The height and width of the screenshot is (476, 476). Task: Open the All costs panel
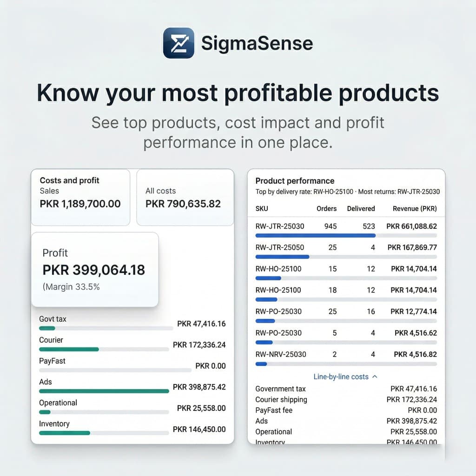(185, 198)
